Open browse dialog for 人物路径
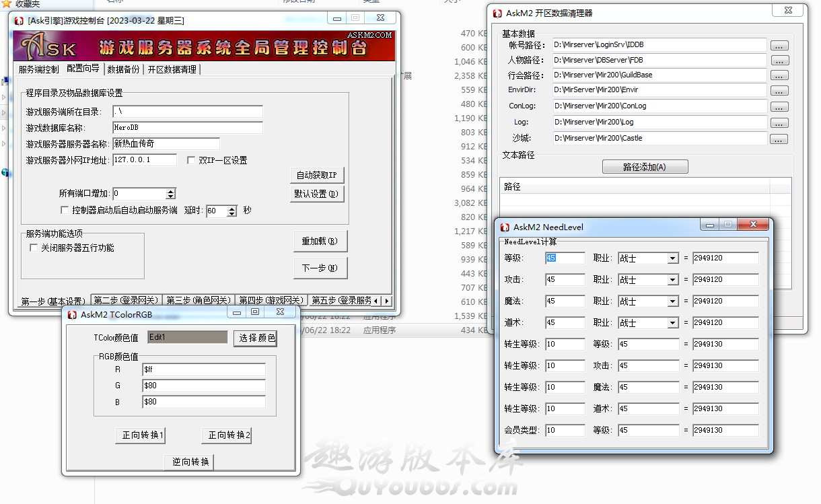Image resolution: width=821 pixels, height=504 pixels. [x=779, y=61]
